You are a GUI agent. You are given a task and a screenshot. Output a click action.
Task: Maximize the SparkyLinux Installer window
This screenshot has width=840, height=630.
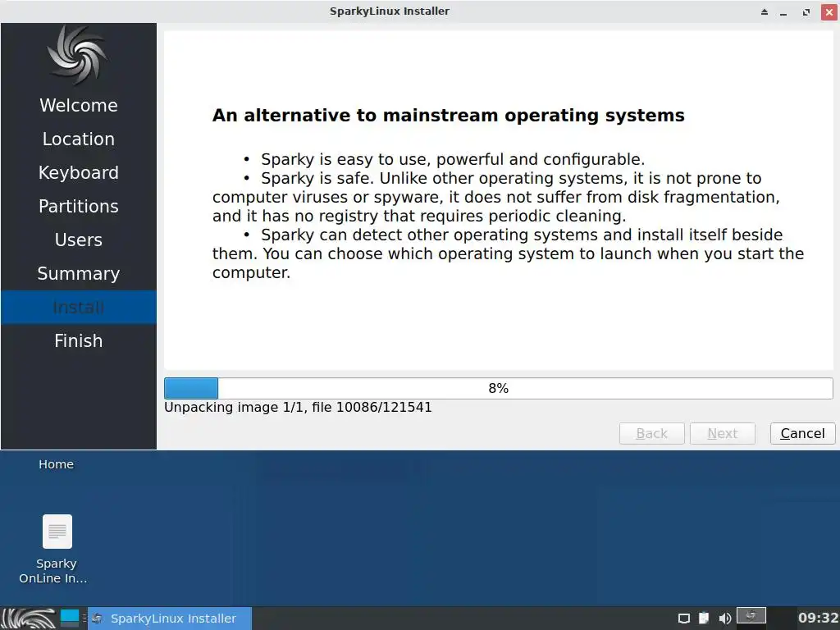pos(806,11)
